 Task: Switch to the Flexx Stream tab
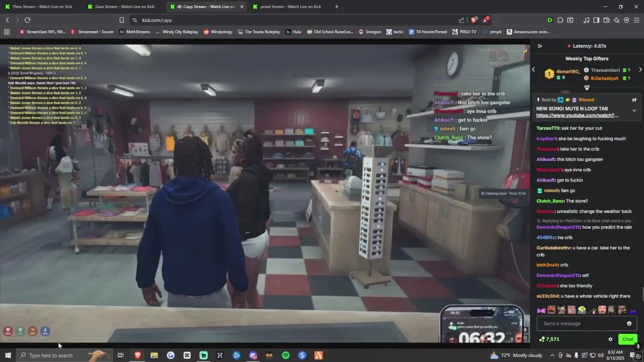point(41,7)
